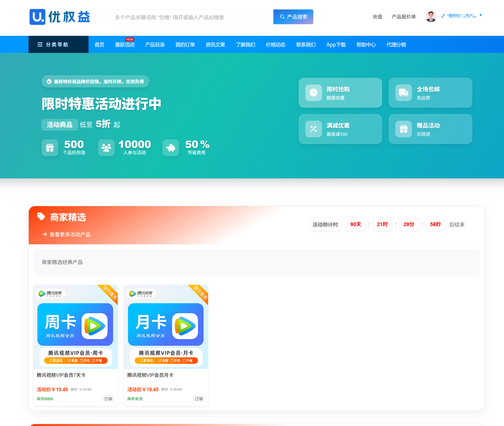Click the gift icon beside 500
Viewport: 504px width, 426px height.
point(50,148)
